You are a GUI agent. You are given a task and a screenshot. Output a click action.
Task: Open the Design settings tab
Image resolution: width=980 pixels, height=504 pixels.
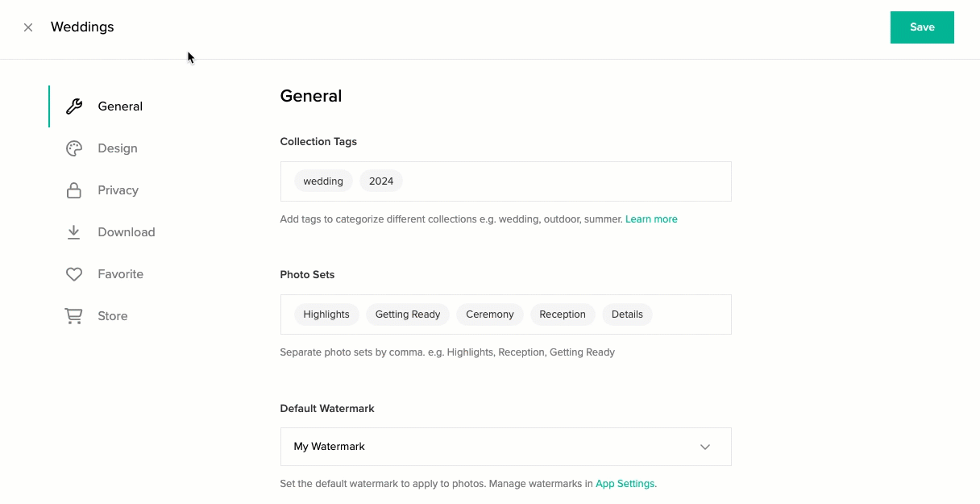(x=118, y=148)
